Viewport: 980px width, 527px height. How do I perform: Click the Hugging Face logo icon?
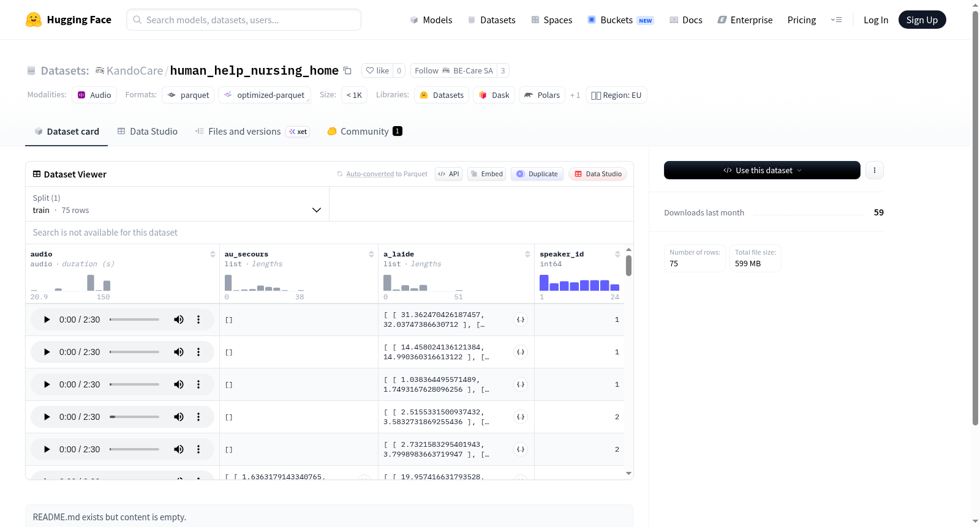pos(34,20)
